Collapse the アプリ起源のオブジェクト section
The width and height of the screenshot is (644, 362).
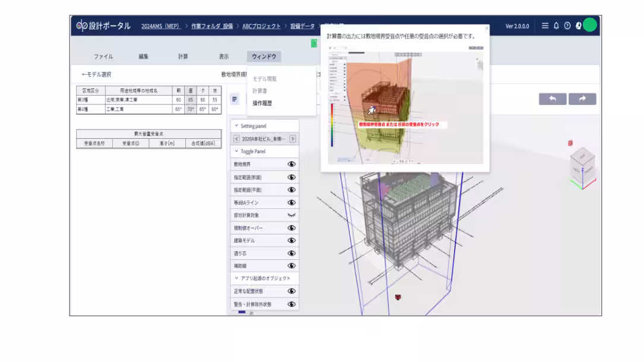point(236,278)
